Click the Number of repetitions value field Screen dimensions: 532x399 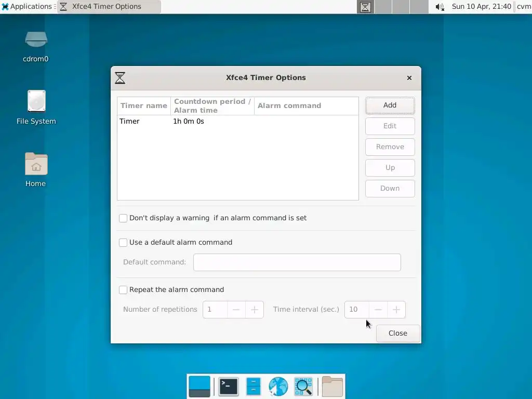click(215, 310)
